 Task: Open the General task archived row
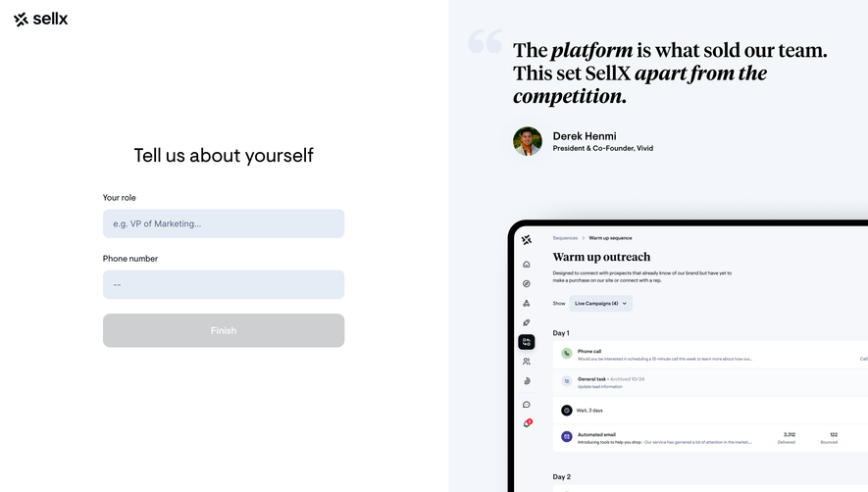[x=708, y=382]
